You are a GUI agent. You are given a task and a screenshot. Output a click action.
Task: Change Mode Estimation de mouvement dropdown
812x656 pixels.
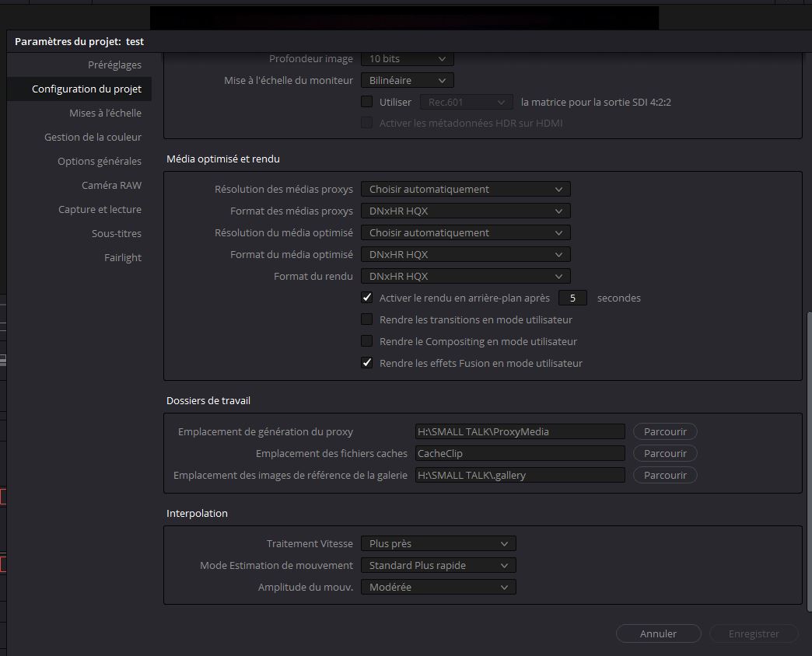(x=438, y=565)
